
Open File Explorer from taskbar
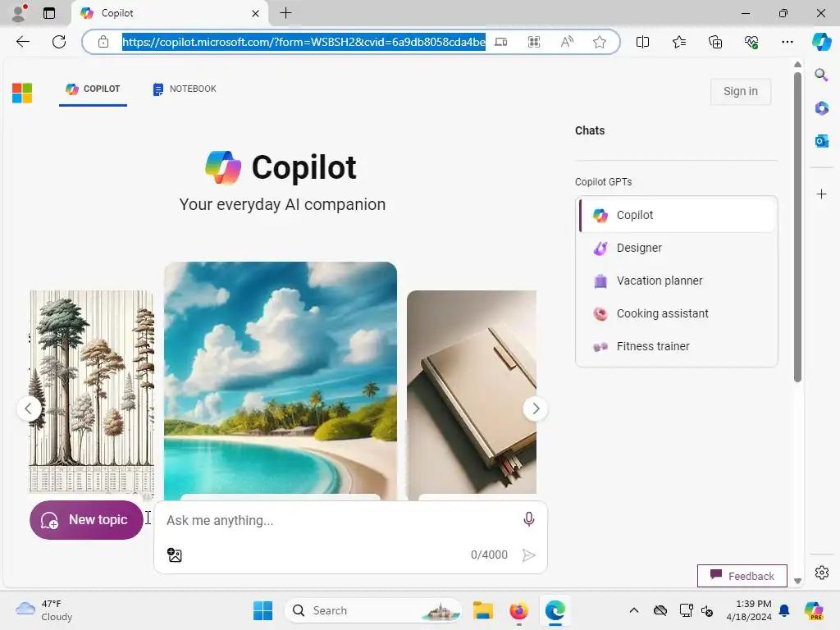482,610
